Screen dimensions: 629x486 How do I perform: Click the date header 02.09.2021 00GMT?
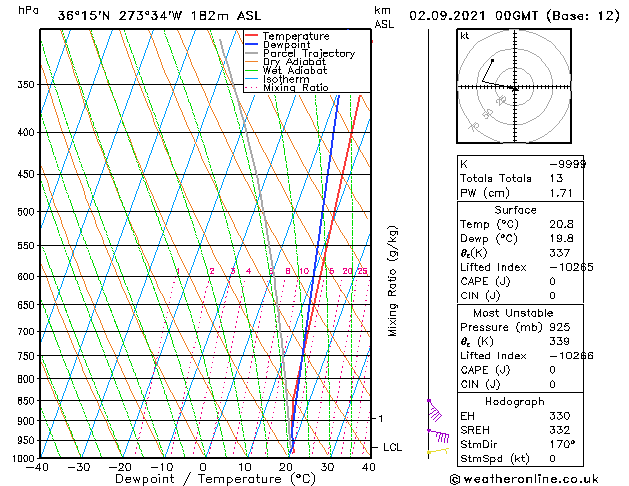tap(473, 16)
